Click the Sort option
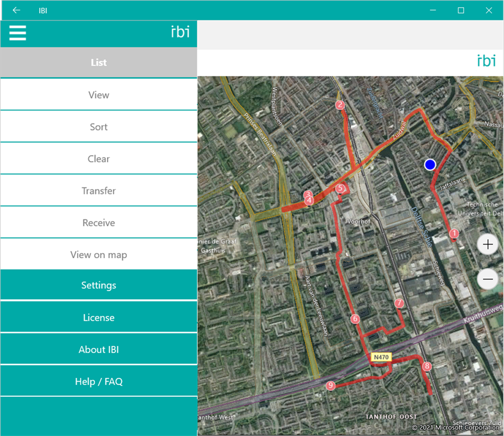Viewport: 504px width, 436px height. click(99, 127)
